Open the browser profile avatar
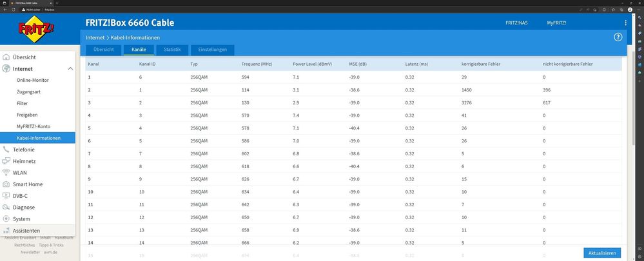Viewport: 644px width, 261px height. pos(630,10)
